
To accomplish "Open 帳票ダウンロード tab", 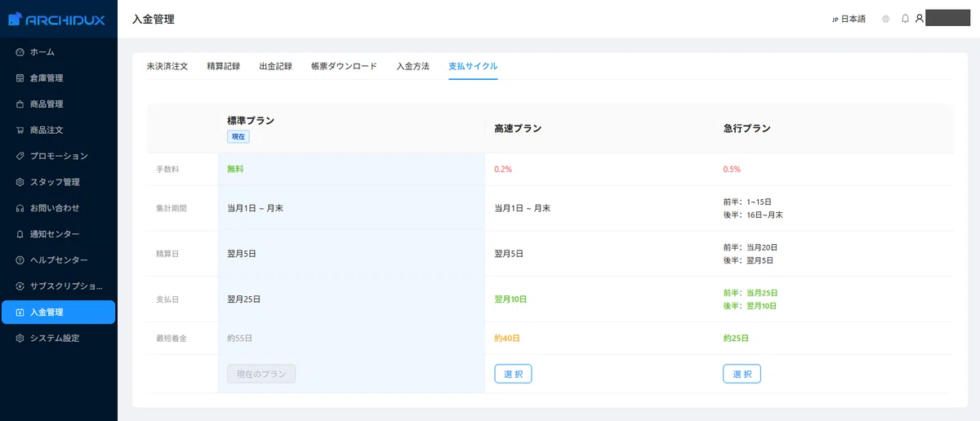I will pyautogui.click(x=344, y=66).
